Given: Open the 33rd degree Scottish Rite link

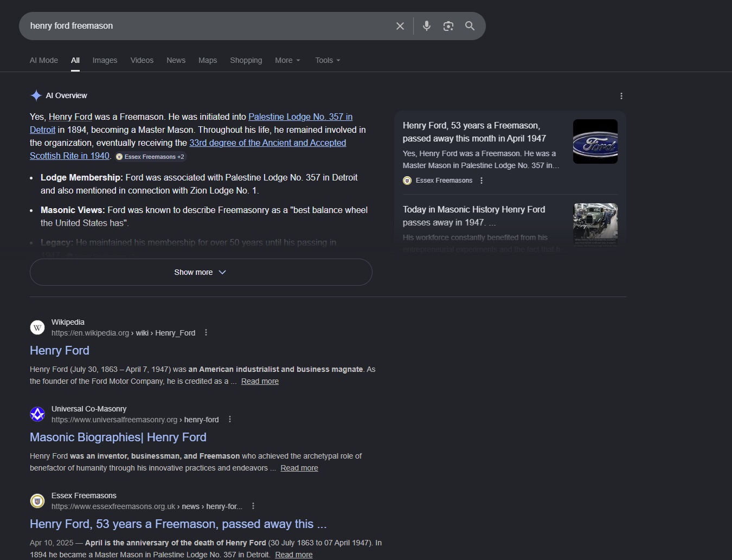Looking at the screenshot, I should [x=267, y=143].
